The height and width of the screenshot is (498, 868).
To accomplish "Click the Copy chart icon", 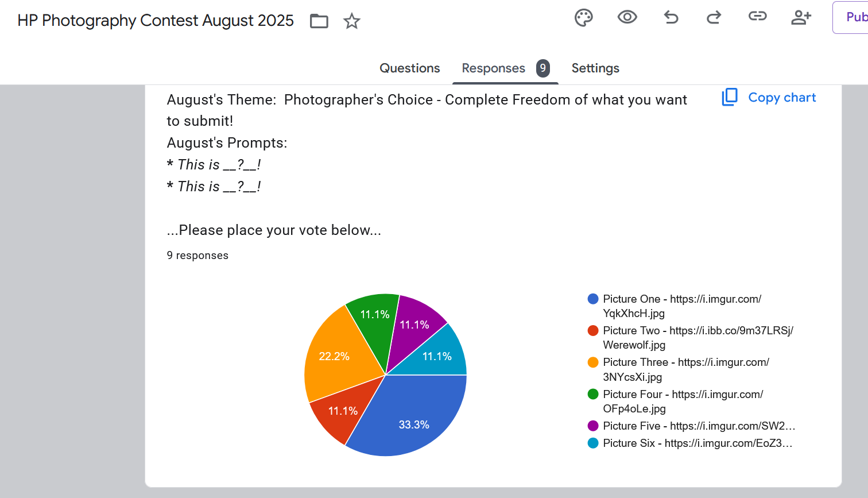I will [x=730, y=97].
